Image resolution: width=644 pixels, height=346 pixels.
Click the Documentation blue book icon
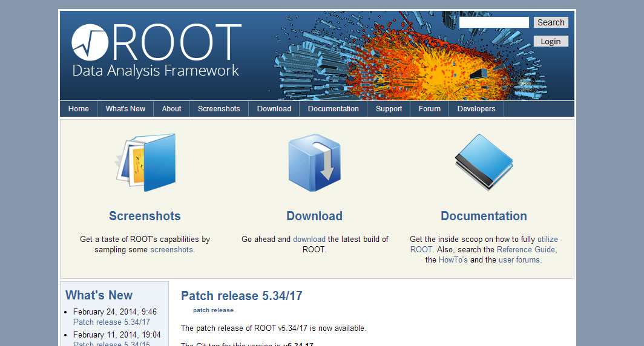point(484,161)
